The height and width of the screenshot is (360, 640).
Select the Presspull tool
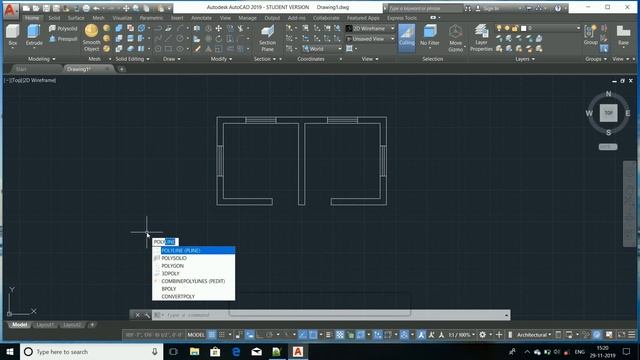pyautogui.click(x=63, y=39)
